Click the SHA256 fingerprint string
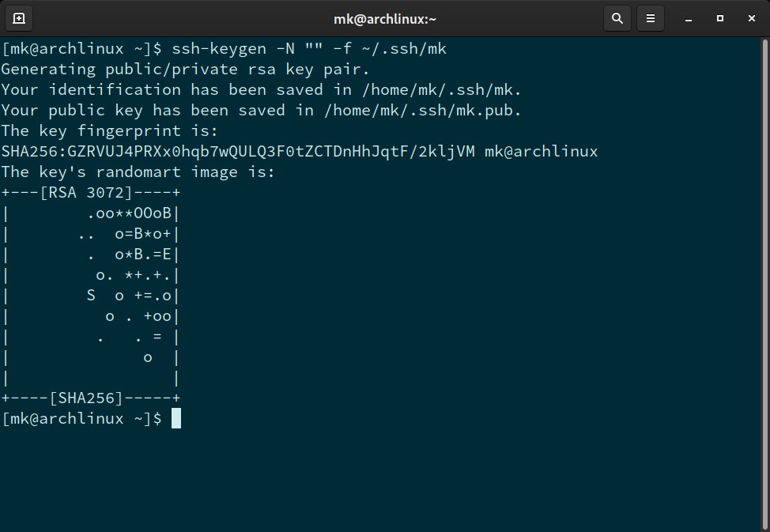Image resolution: width=770 pixels, height=532 pixels. 238,151
